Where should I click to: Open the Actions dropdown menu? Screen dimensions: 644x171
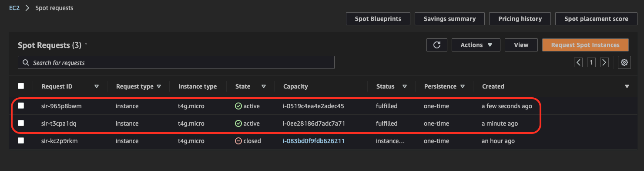tap(476, 45)
